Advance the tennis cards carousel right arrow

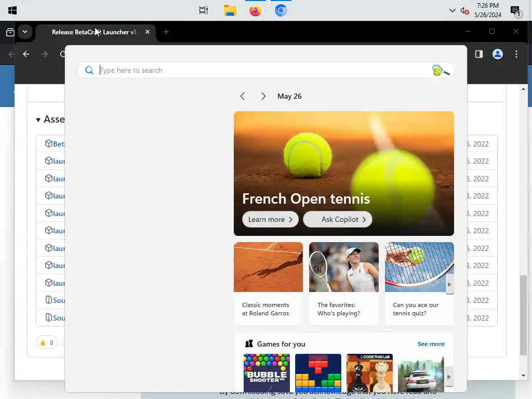(x=449, y=284)
